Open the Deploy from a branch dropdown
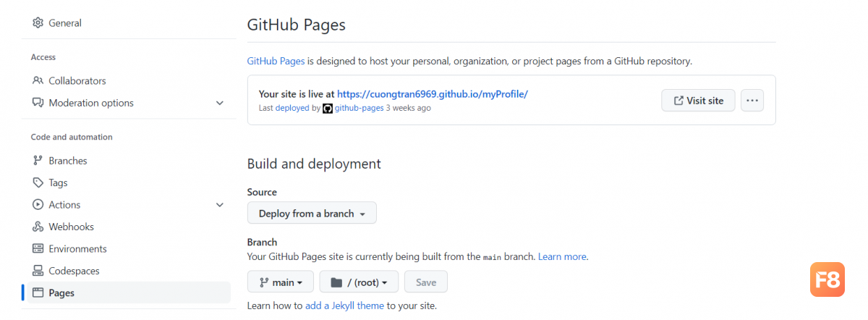 pyautogui.click(x=312, y=214)
